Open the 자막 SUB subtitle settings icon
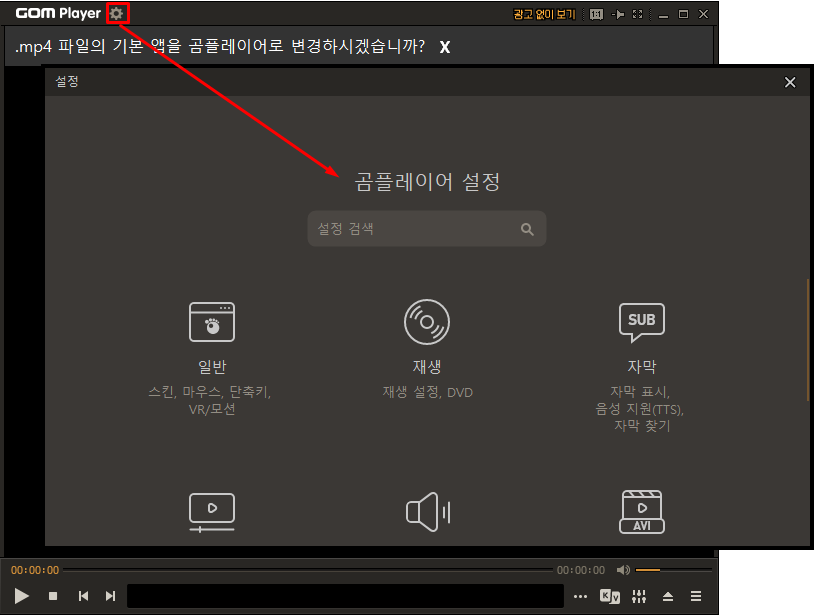815x616 pixels. (x=642, y=322)
